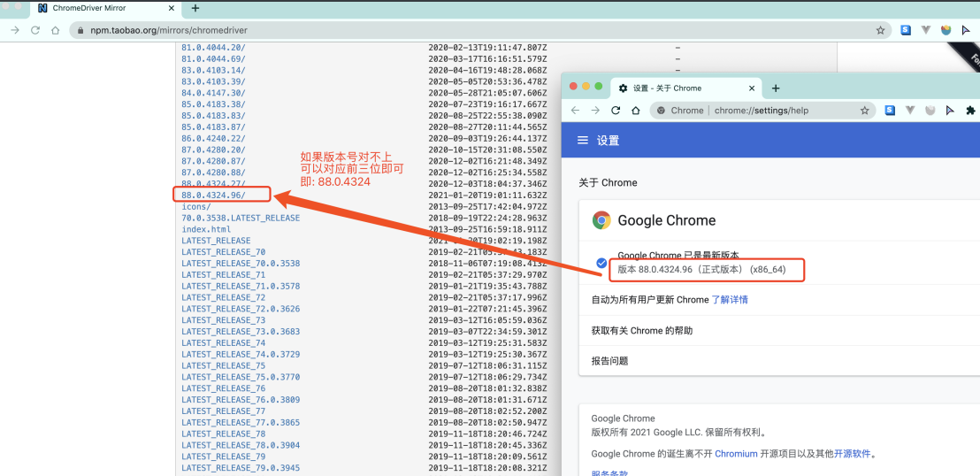Bookmark the ChromeDriver Mirror page with star
Screen dimensions: 980x476
880,30
